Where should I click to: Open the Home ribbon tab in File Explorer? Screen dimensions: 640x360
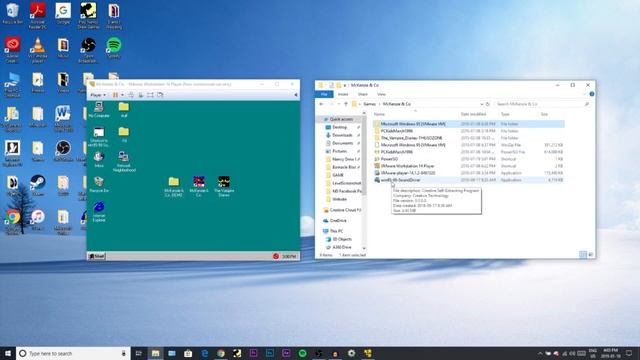(x=343, y=94)
